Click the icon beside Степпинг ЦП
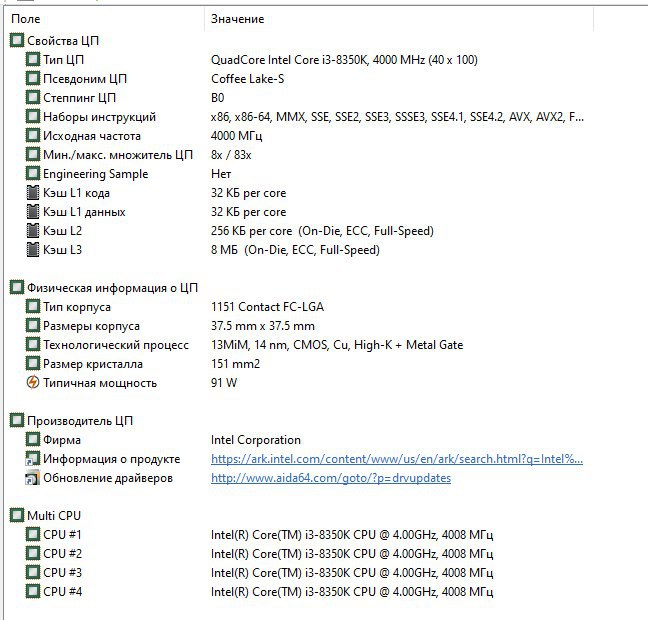The width and height of the screenshot is (648, 620). click(x=33, y=98)
